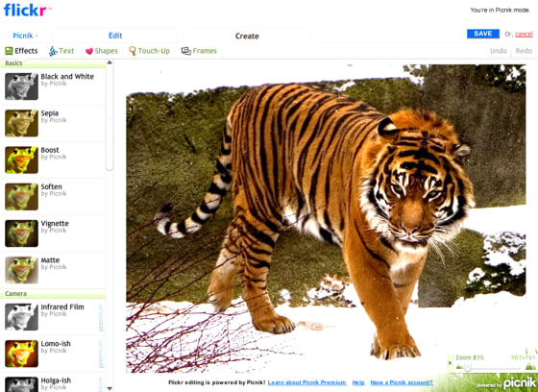Click the 'Soften' effect label
Screen dimensions: 538x392
(52, 186)
